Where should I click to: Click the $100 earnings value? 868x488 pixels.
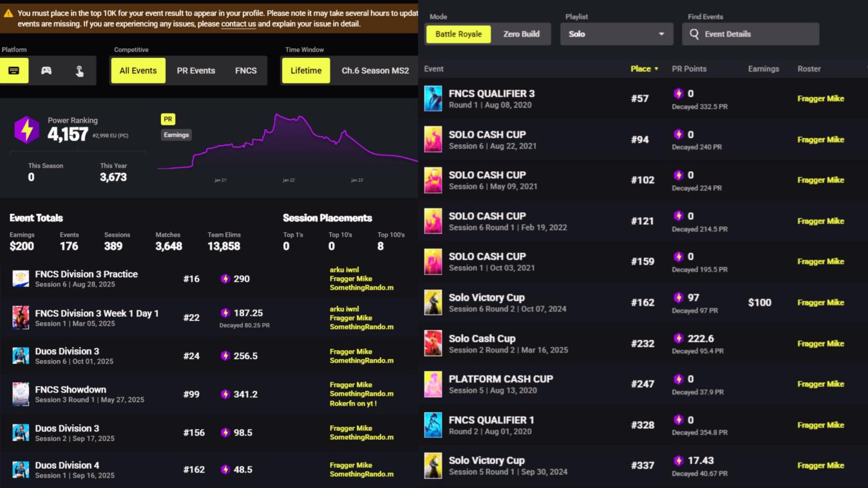(759, 302)
